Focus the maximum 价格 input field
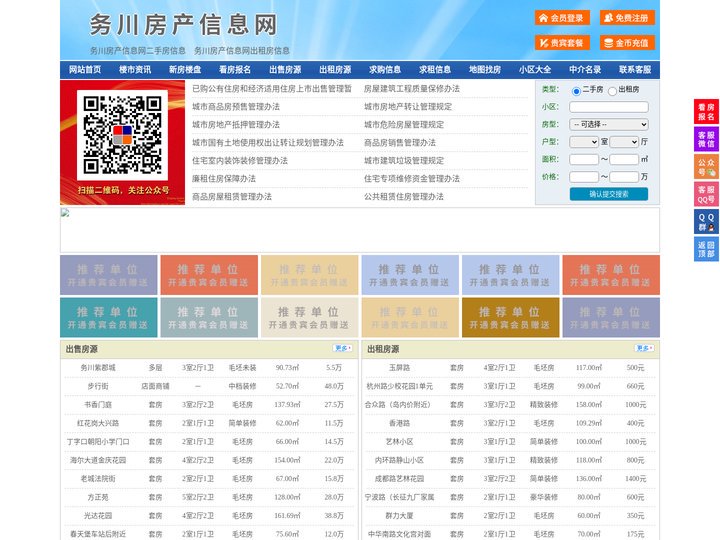Viewport: 720px width, 540px height. click(x=624, y=177)
